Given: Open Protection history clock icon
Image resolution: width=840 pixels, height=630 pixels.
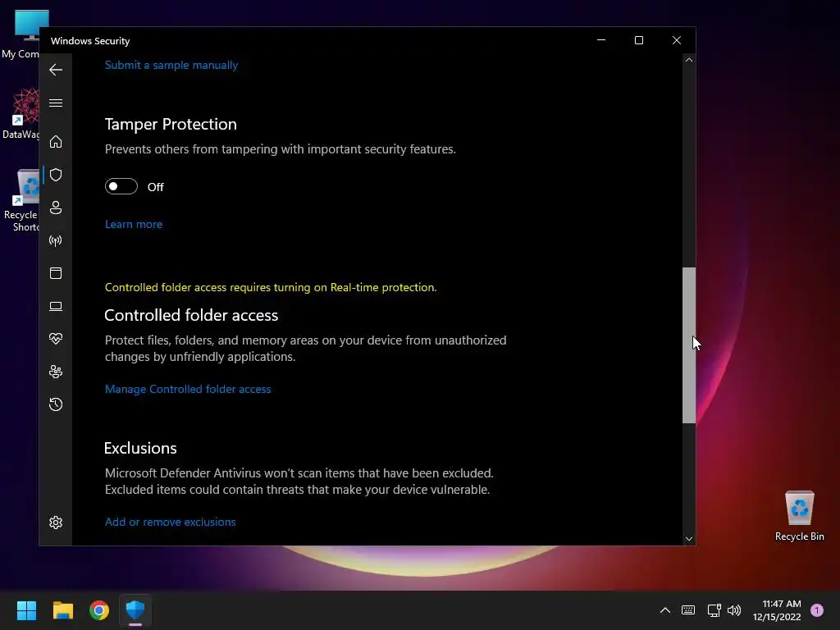Looking at the screenshot, I should pos(56,404).
